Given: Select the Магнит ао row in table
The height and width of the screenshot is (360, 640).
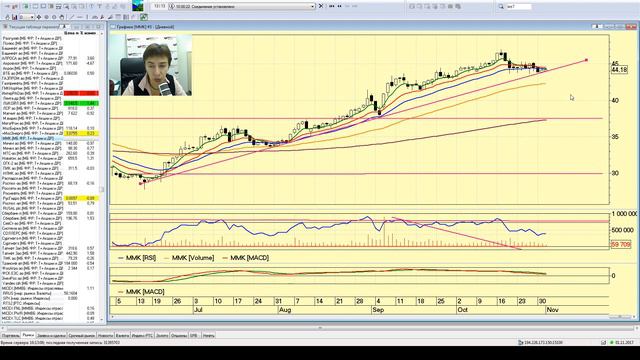Looking at the screenshot, I should (51, 113).
